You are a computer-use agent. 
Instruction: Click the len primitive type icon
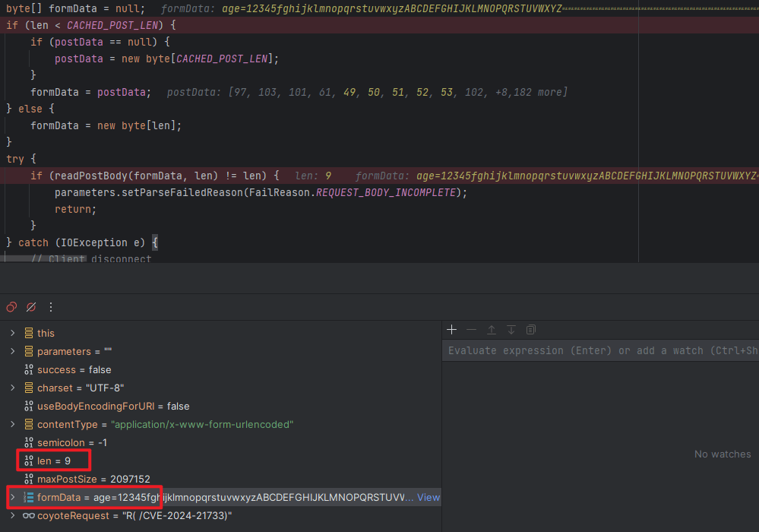pyautogui.click(x=29, y=461)
